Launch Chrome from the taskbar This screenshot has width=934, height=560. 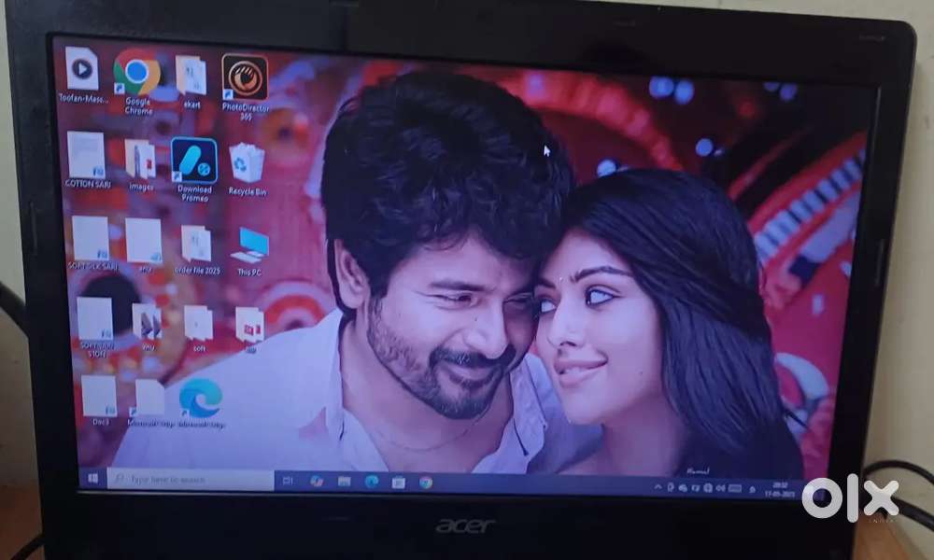point(426,483)
